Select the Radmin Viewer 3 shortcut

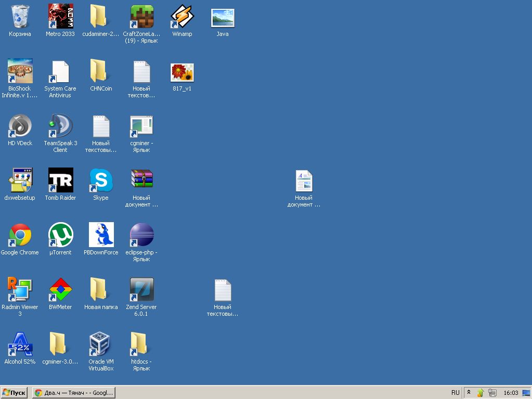coord(20,289)
